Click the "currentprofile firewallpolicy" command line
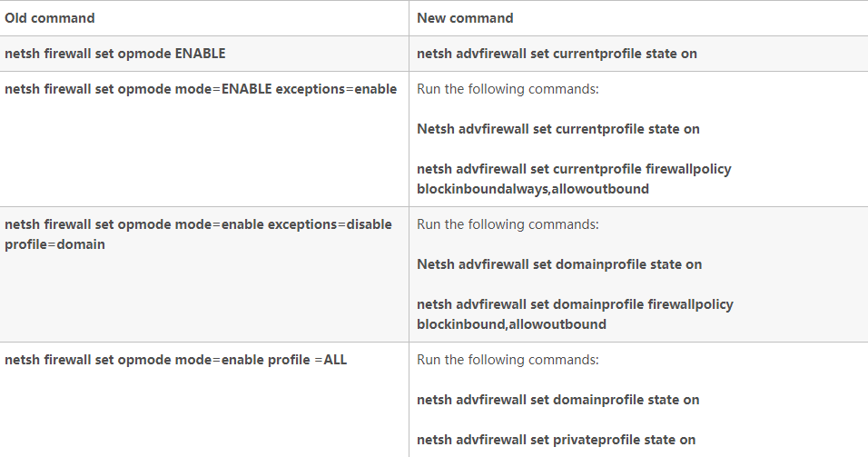868x457 pixels. [x=574, y=169]
